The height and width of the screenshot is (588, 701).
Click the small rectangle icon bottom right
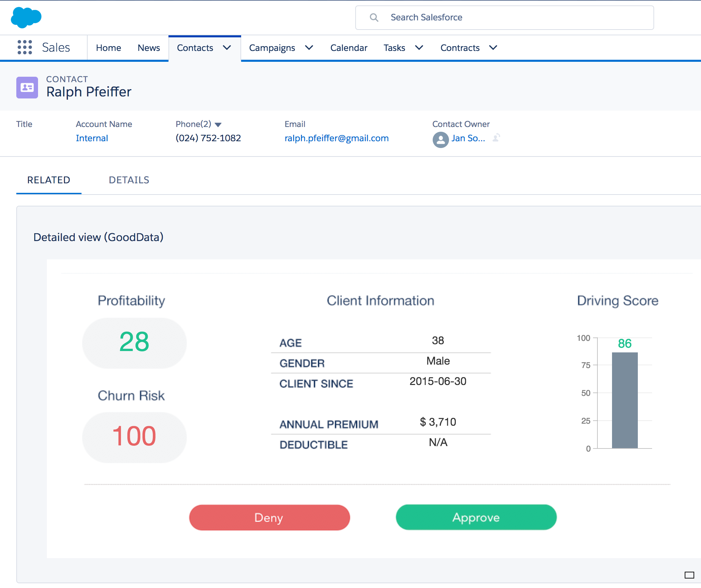point(689,575)
